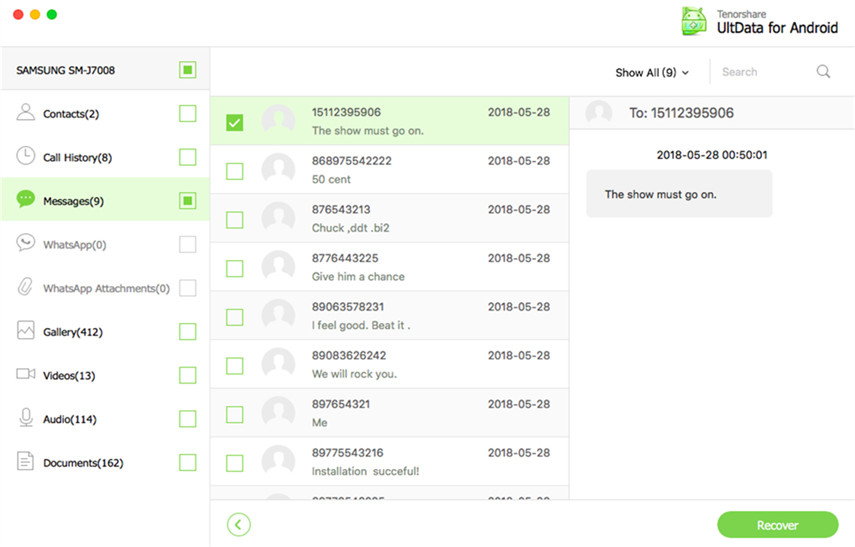Check the 8776443225 message checkbox
This screenshot has height=547, width=855.
coord(234,268)
